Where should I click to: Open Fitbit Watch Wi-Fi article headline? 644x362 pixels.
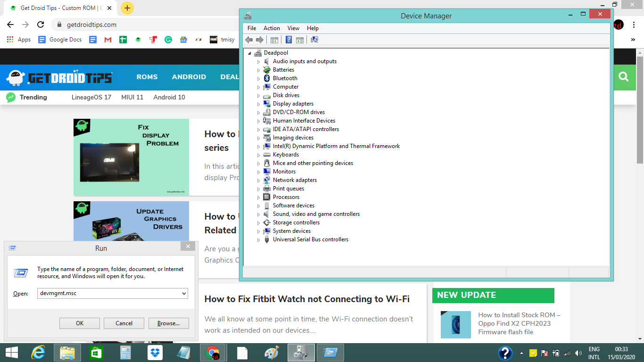coord(307,299)
